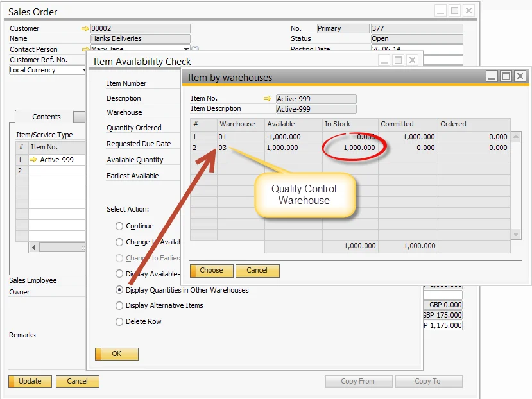Click the left scroll arrow under Sales Order items

(x=33, y=248)
